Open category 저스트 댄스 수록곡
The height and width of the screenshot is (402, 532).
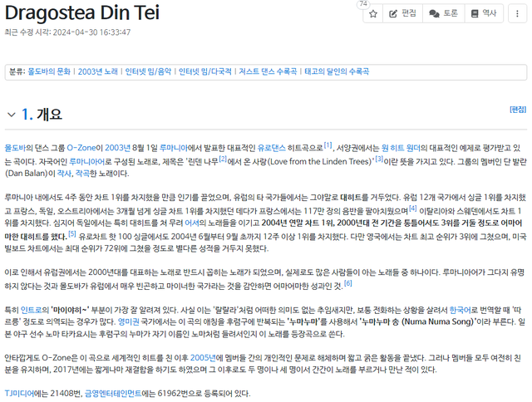[268, 71]
